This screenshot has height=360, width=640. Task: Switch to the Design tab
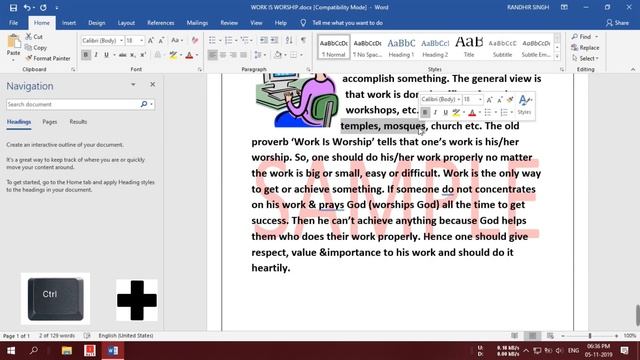pos(97,23)
